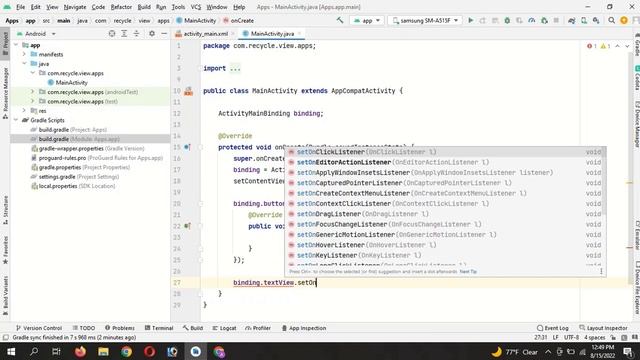Click the Windows Start button

pos(11,351)
